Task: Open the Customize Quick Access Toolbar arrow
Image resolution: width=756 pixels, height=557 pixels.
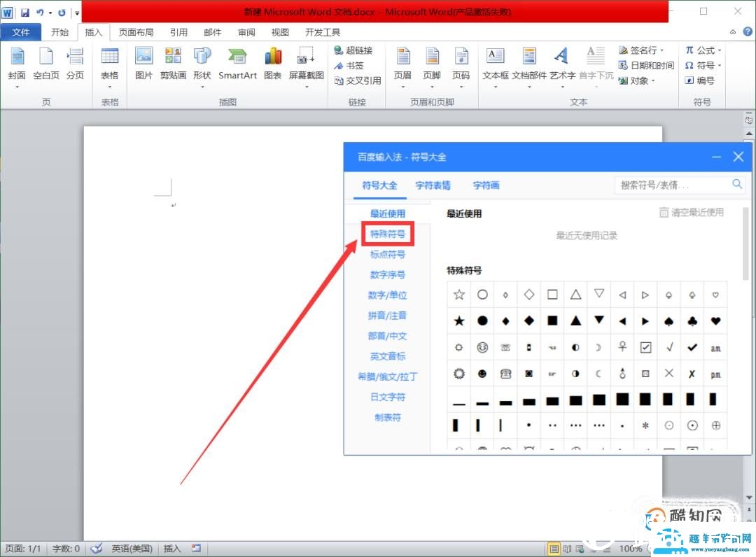Action: click(x=77, y=13)
